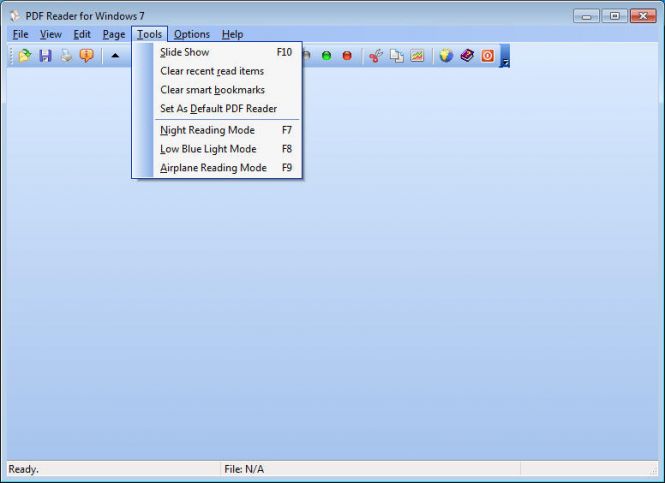Open the Help menu
Screen dimensions: 665x483
tap(232, 34)
